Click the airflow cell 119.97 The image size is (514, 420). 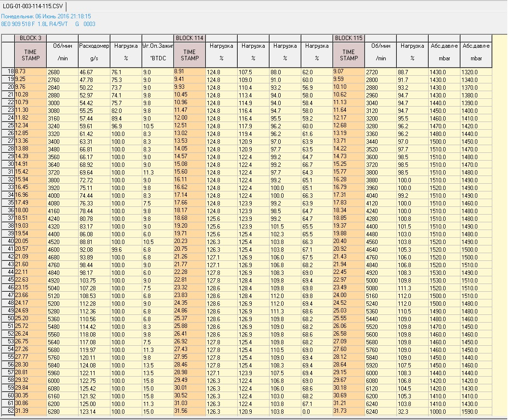(x=94, y=350)
